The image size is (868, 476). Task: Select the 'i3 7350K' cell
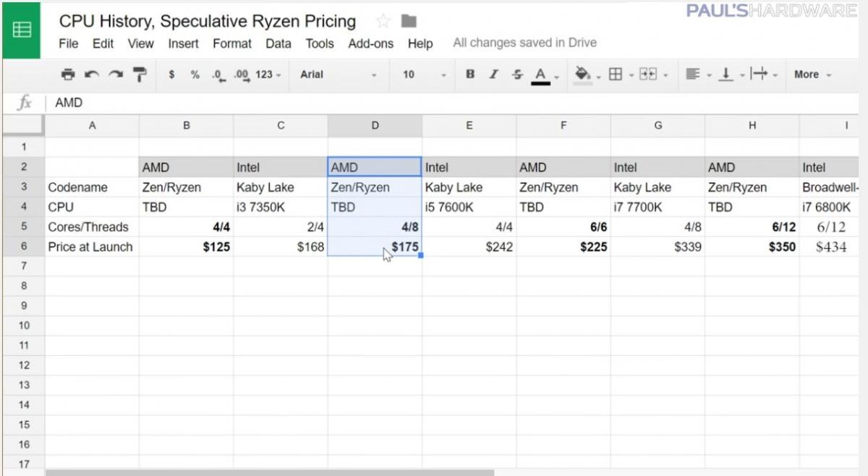[x=281, y=207]
